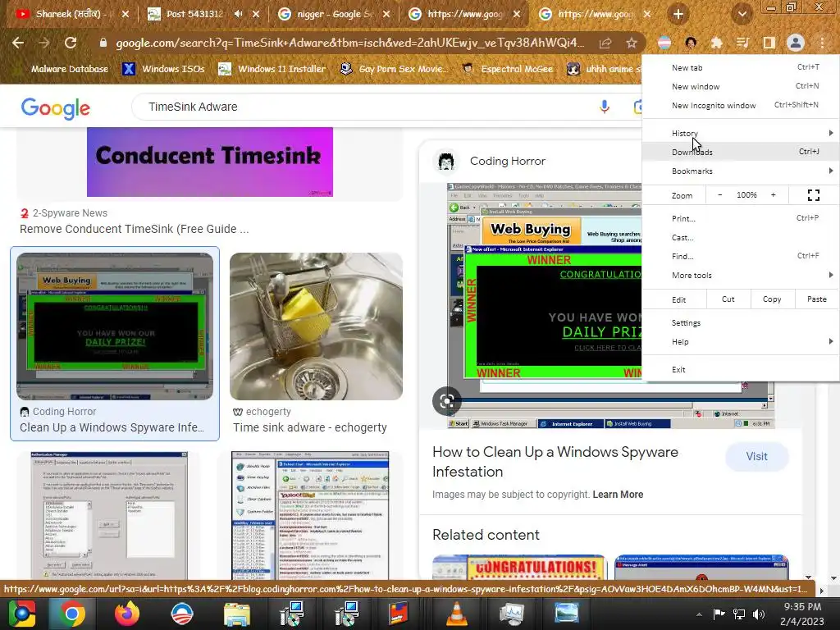Expand the History submenu
840x630 pixels.
click(741, 133)
